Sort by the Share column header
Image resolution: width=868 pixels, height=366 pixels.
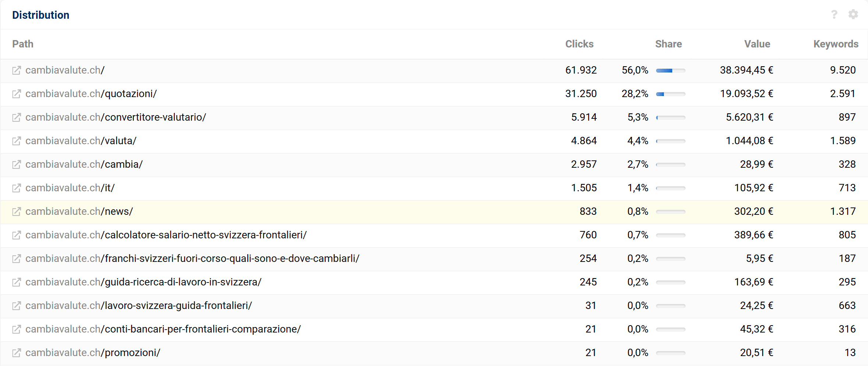(668, 44)
